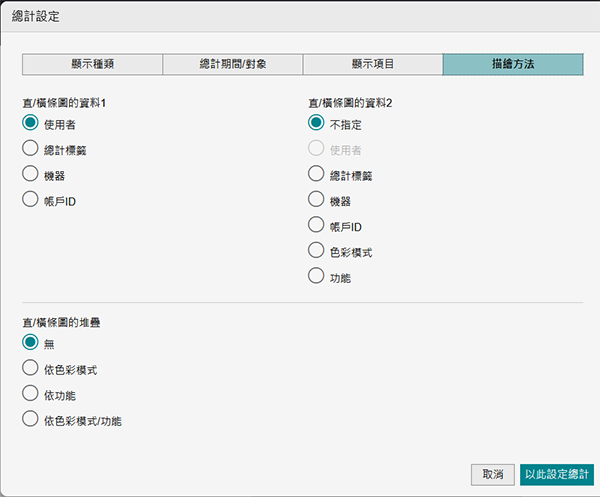
Task: Choose 功能 under 直/橫條圖的資料2
Action: coord(316,277)
